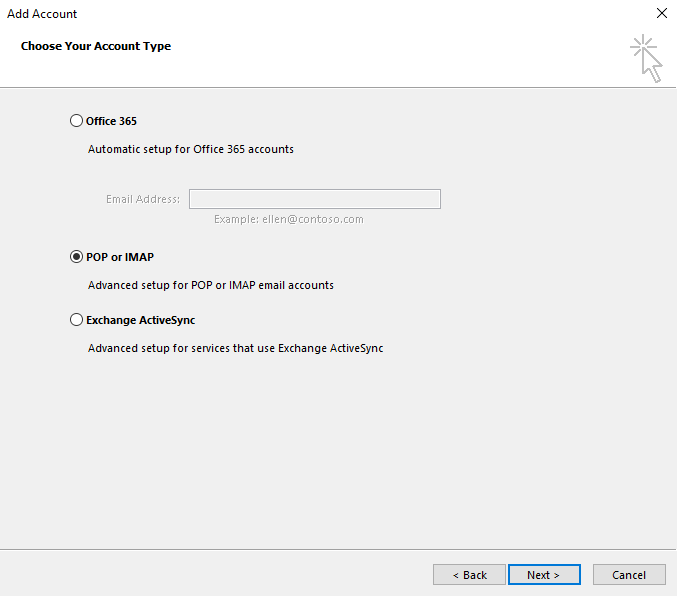Click the Email Address label text
This screenshot has height=596, width=677.
tap(143, 199)
